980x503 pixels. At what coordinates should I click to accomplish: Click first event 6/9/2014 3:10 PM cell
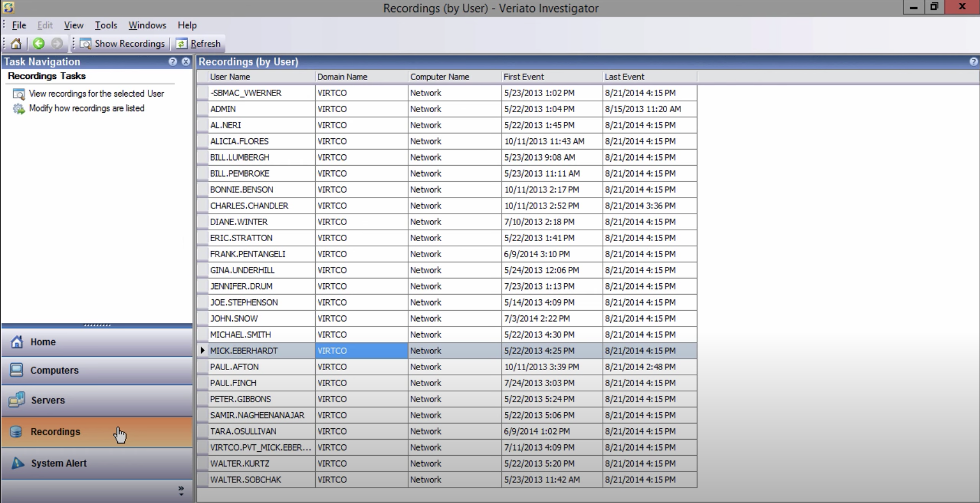(552, 254)
